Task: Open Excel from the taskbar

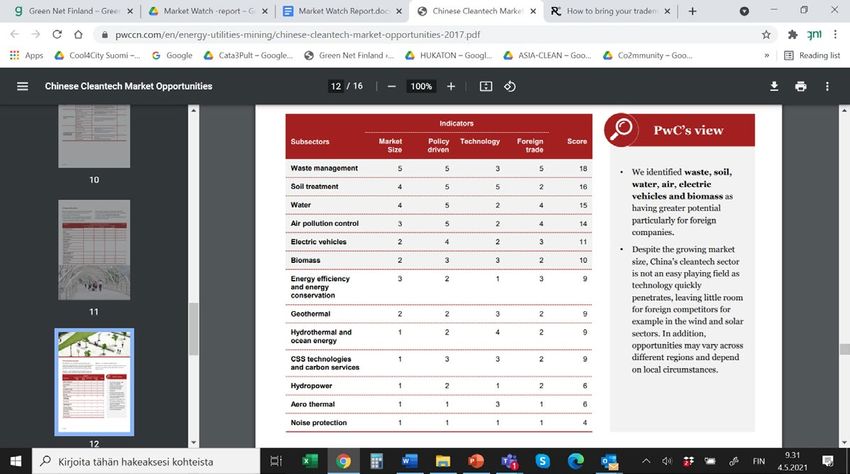Action: pos(310,461)
